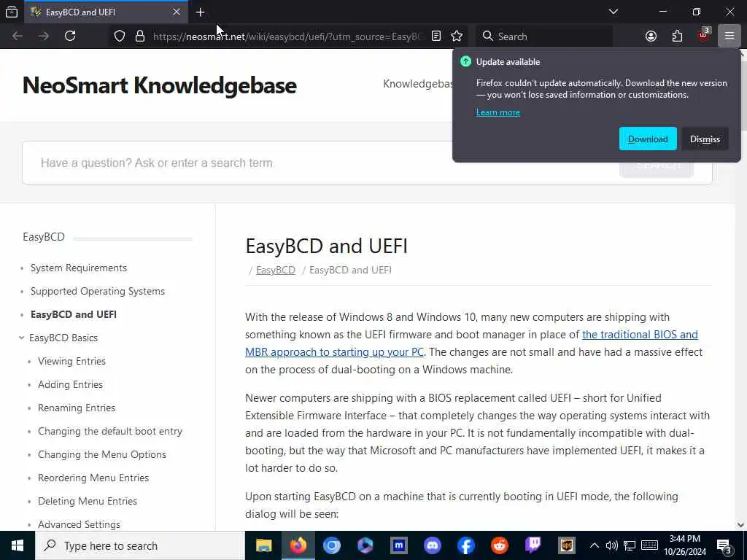Click Download in update notification
The height and width of the screenshot is (560, 747).
[x=648, y=139]
